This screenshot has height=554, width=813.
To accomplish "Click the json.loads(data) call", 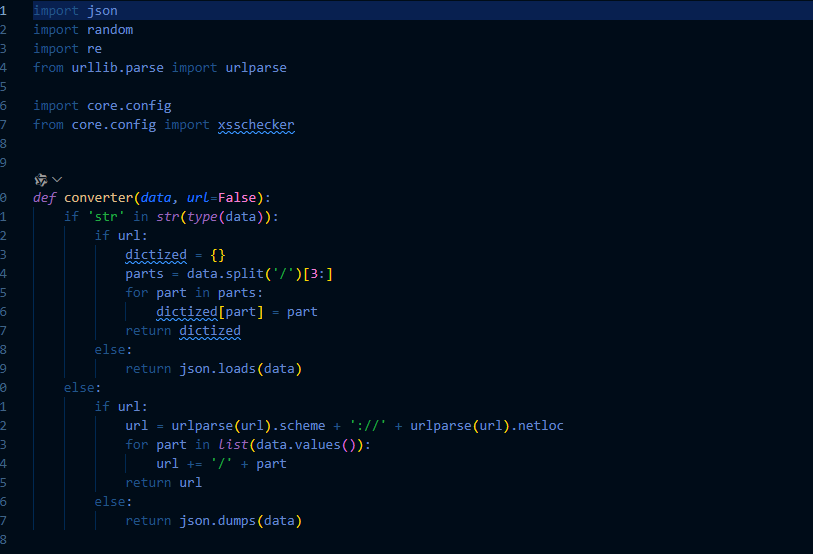I will pos(240,368).
